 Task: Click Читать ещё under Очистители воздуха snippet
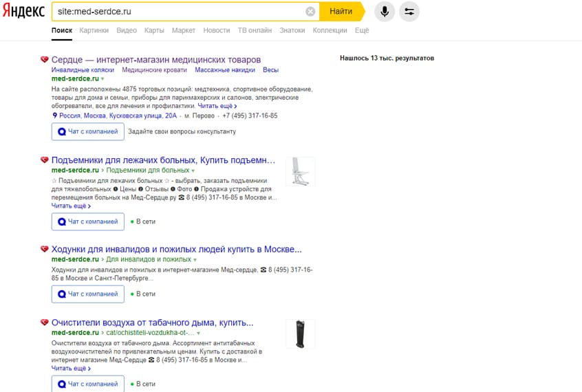tap(71, 368)
